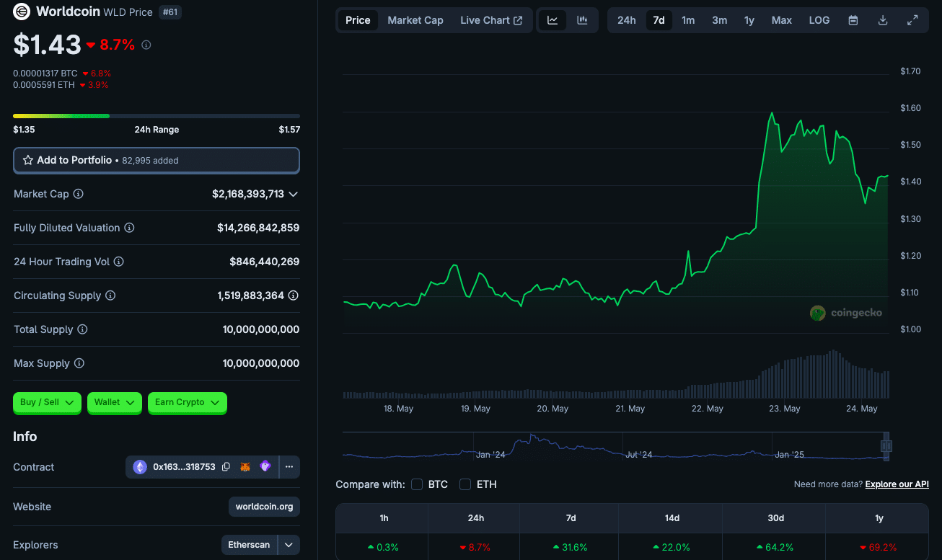The height and width of the screenshot is (560, 942).
Task: Expand chart to fullscreen
Action: pos(912,20)
